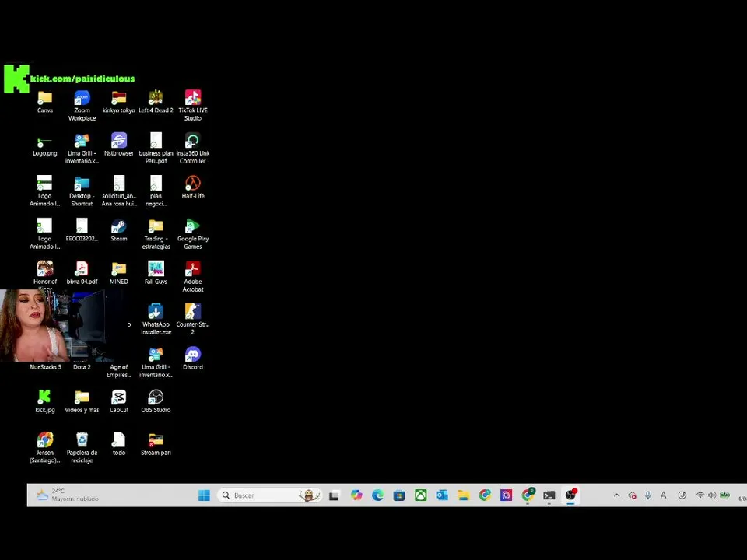747x560 pixels.
Task: Open the MINED folder icon
Action: click(x=118, y=269)
